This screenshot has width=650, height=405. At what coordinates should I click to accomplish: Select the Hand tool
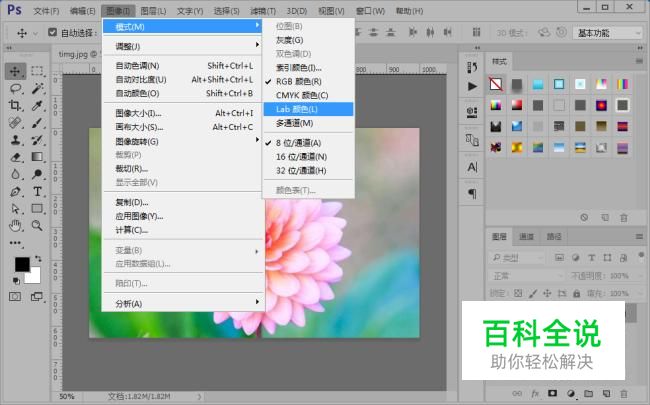click(16, 226)
